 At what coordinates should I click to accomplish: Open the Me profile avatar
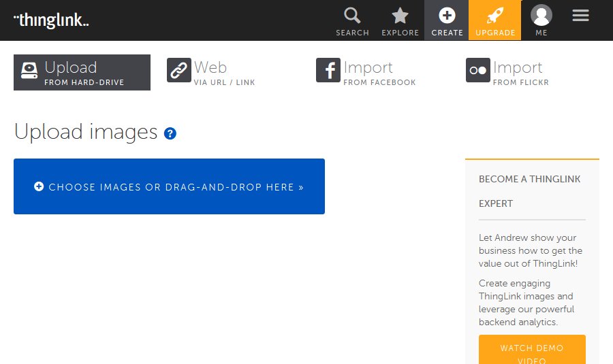click(x=541, y=15)
